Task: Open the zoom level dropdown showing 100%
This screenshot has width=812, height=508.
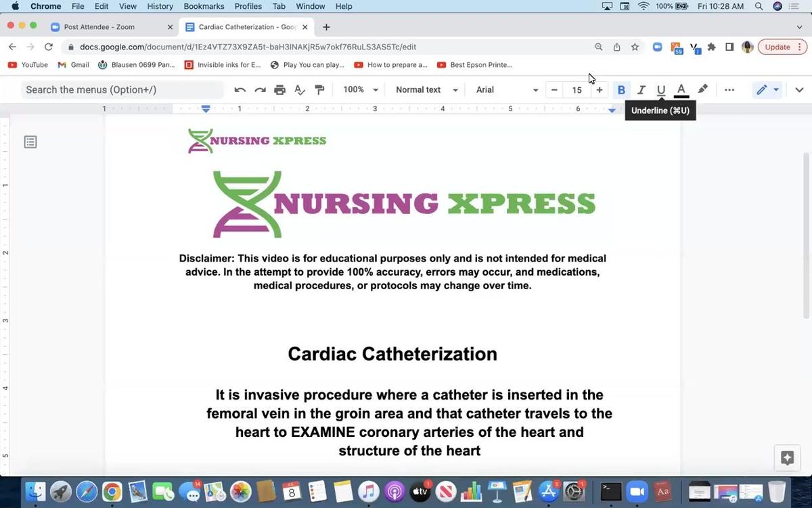Action: click(361, 89)
